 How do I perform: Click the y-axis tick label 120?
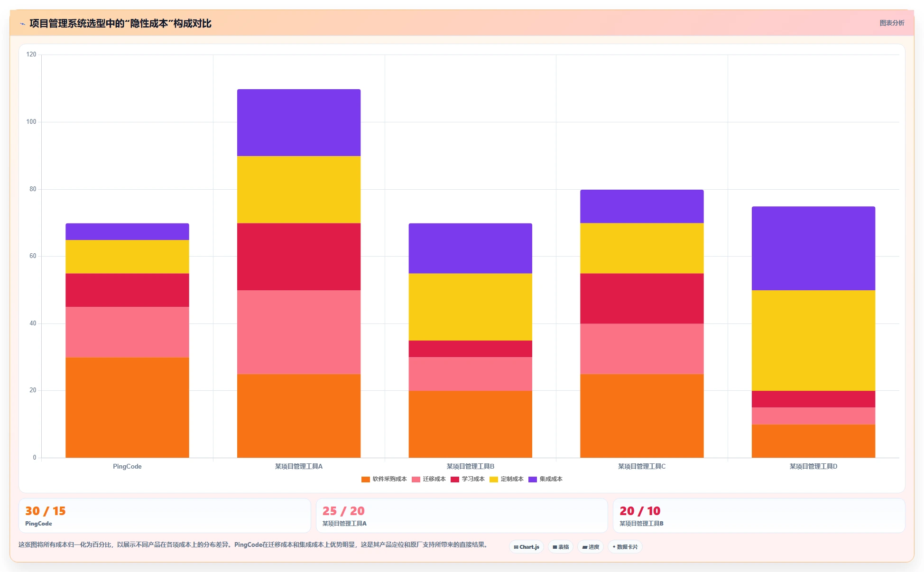[31, 55]
